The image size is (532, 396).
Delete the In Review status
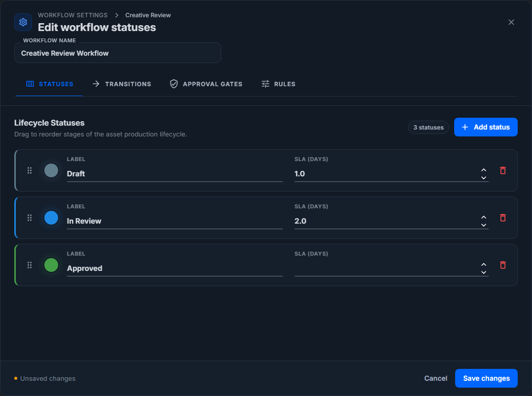pos(503,218)
